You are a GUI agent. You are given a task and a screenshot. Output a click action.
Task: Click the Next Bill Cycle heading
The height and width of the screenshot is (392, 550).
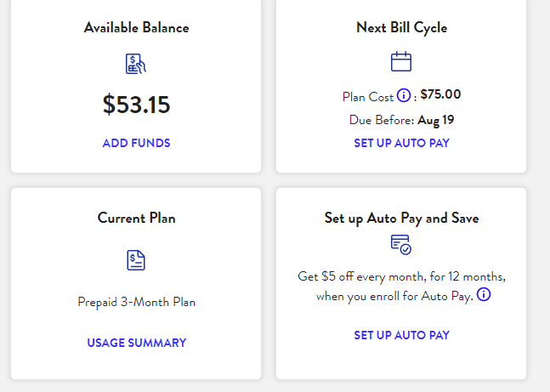point(401,27)
